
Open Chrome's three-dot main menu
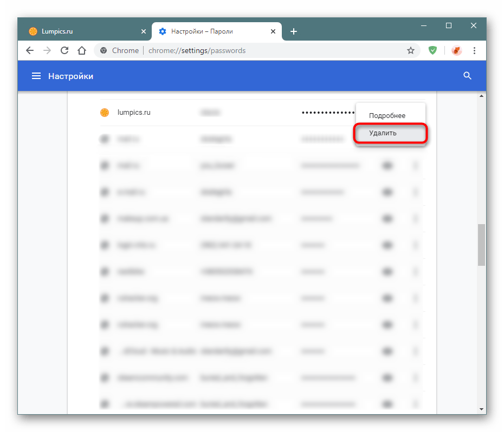(475, 50)
